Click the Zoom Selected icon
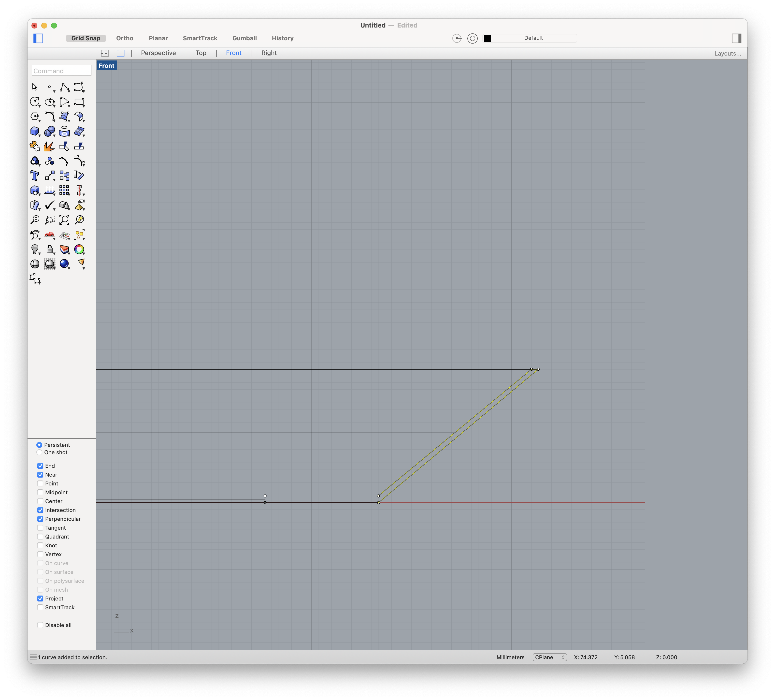The height and width of the screenshot is (700, 775). point(79,220)
